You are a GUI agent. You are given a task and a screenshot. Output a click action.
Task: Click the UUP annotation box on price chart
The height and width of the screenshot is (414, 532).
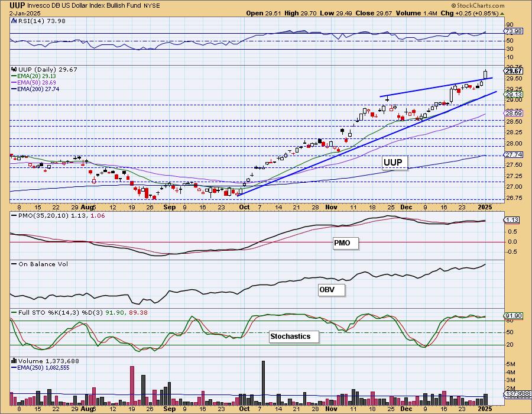(394, 163)
